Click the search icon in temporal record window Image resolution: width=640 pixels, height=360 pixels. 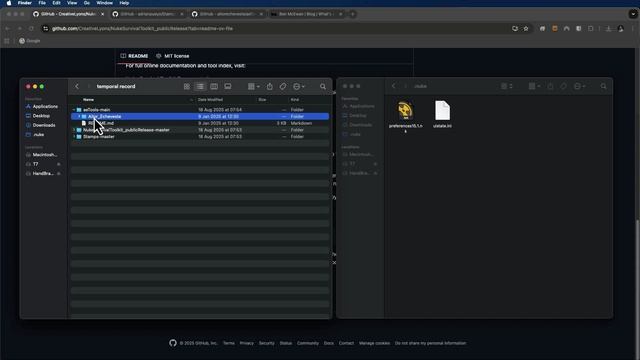(x=323, y=87)
